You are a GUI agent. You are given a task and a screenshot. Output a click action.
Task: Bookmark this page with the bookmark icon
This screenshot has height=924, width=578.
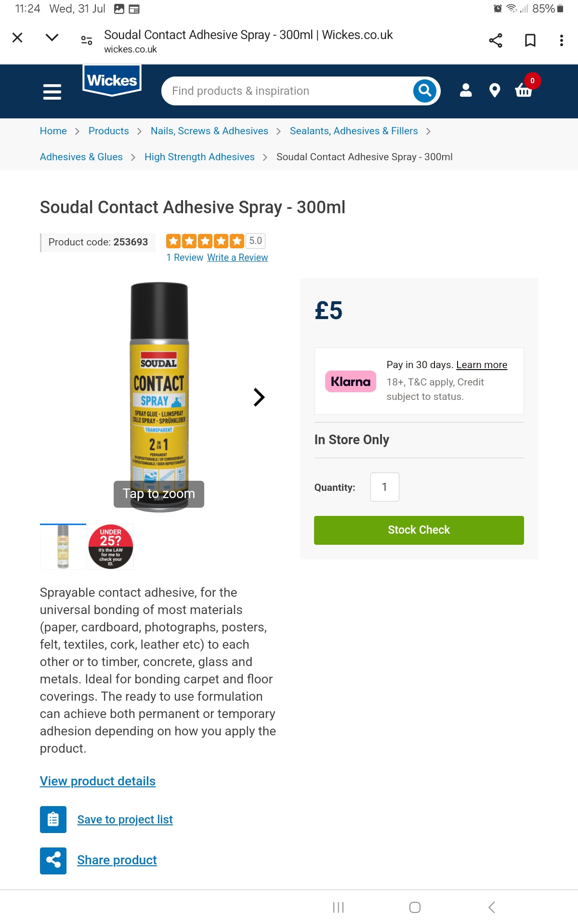(530, 40)
